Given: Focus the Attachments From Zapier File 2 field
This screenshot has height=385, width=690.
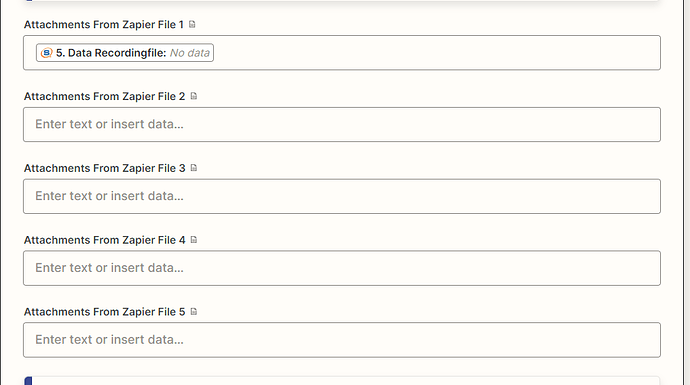Looking at the screenshot, I should (342, 125).
